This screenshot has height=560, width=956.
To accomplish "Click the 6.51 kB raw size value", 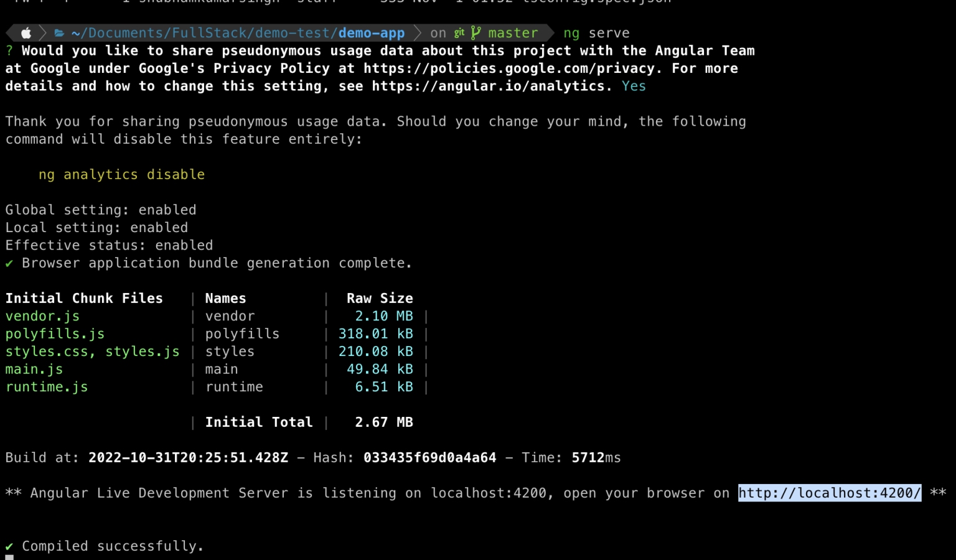I will click(x=384, y=387).
